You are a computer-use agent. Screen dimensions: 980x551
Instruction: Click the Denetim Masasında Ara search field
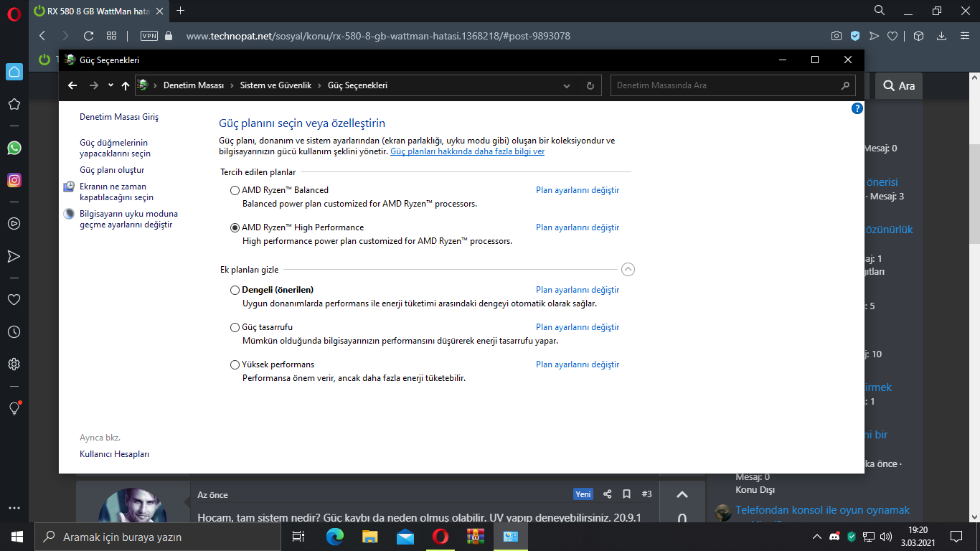pyautogui.click(x=732, y=85)
